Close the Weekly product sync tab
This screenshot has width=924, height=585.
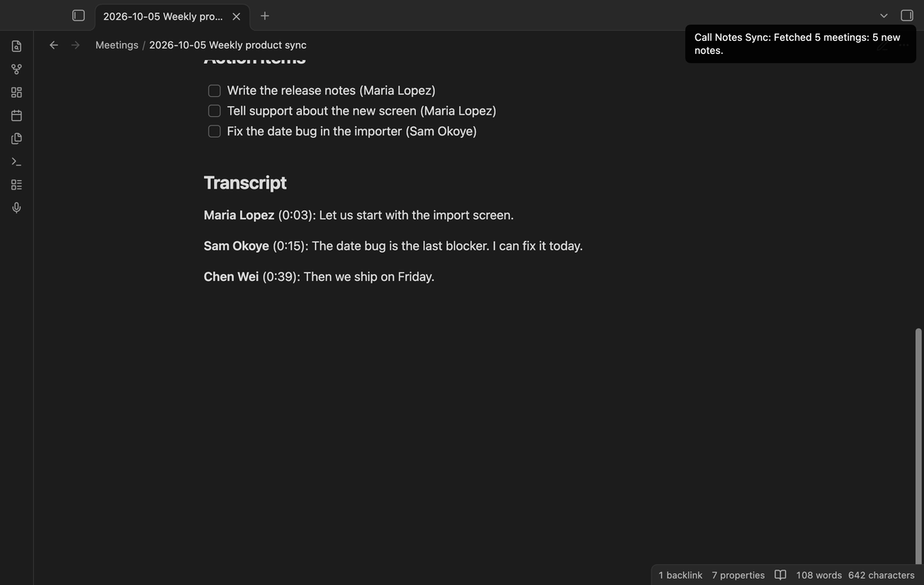pos(236,16)
